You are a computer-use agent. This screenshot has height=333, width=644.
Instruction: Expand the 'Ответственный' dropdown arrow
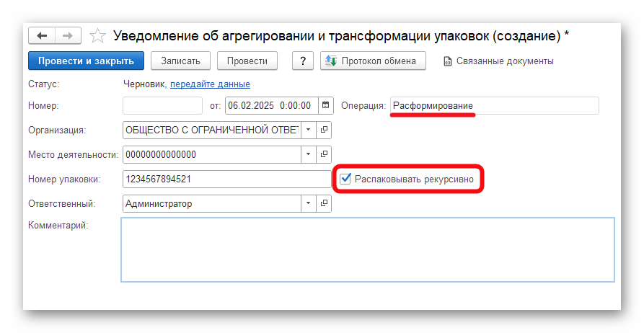point(309,204)
